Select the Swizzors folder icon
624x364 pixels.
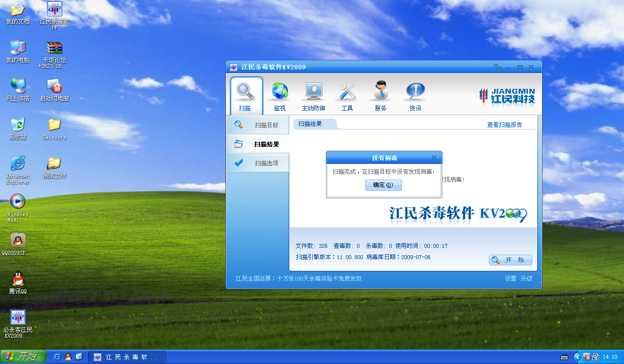click(x=54, y=128)
